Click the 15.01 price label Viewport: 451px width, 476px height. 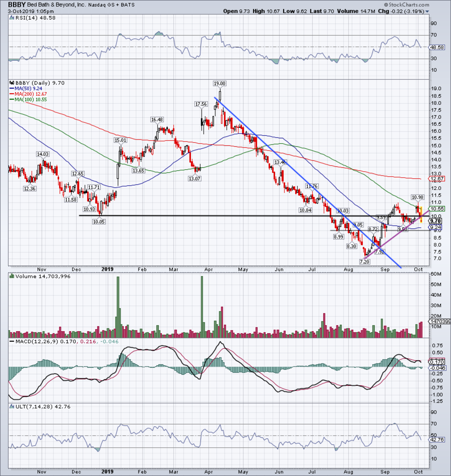pyautogui.click(x=120, y=140)
